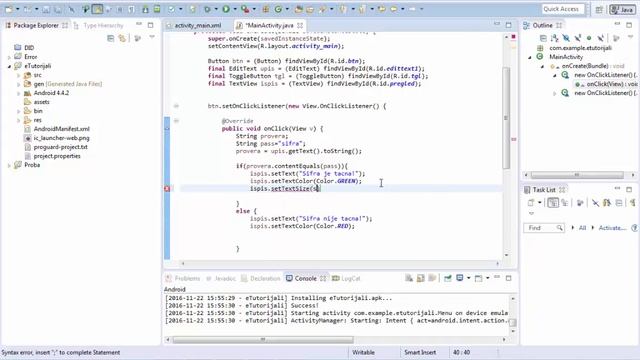Expand the Error project
The width and height of the screenshot is (640, 360).
(x=9, y=57)
